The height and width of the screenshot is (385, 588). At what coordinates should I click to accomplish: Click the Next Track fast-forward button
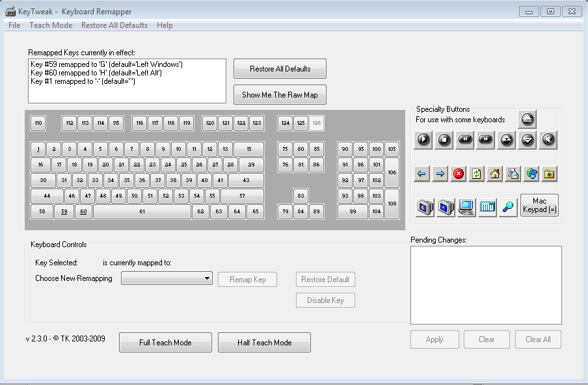486,140
